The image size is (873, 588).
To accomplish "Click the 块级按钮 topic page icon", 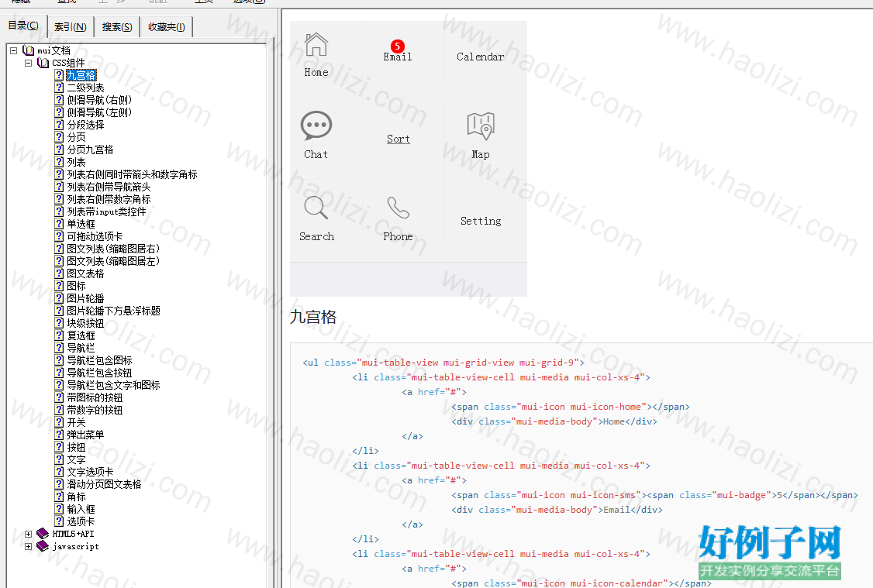I will (59, 322).
